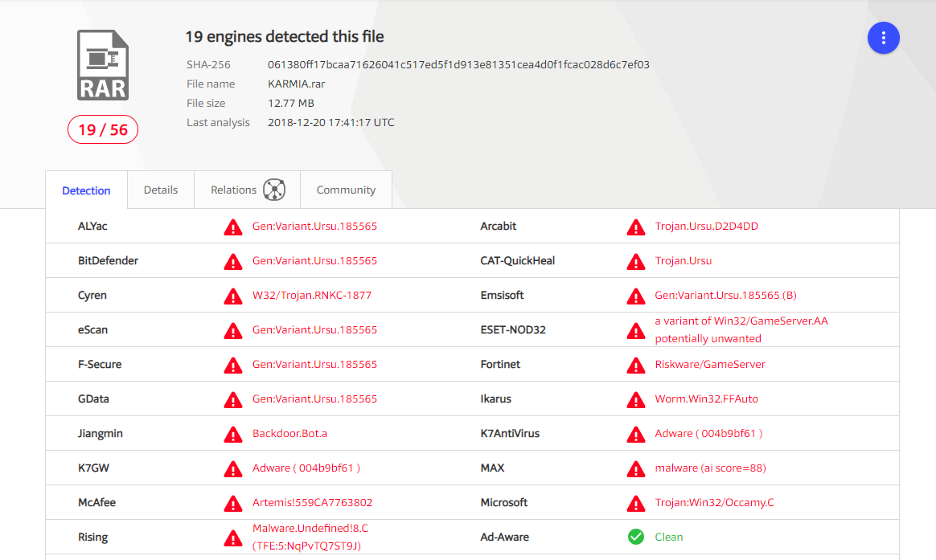Viewport: 936px width, 560px height.
Task: Click Microsoft's Trojan:Win32/Occamy.C result
Action: [x=715, y=503]
